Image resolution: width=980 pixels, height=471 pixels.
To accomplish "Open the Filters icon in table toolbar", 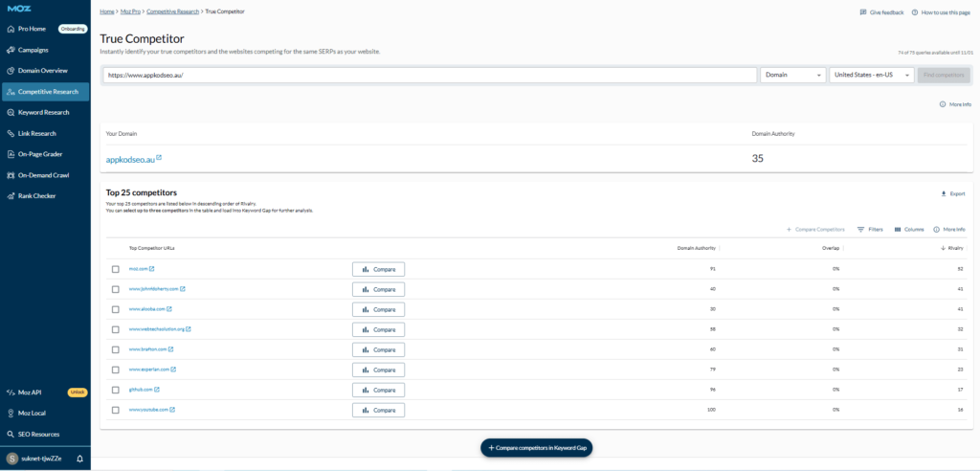I will [861, 230].
